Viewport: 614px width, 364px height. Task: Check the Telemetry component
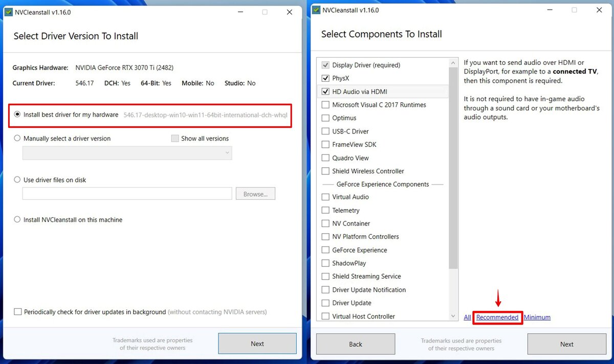(x=325, y=210)
